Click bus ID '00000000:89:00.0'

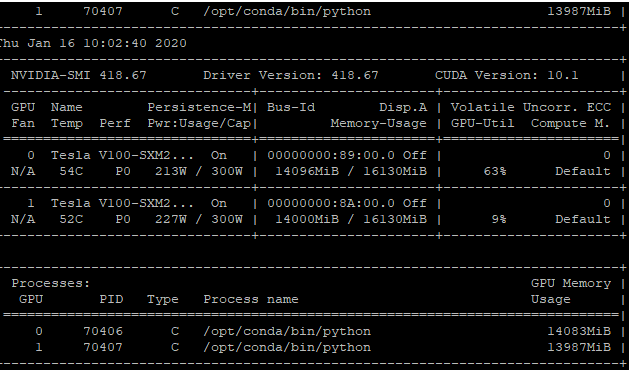(x=331, y=155)
